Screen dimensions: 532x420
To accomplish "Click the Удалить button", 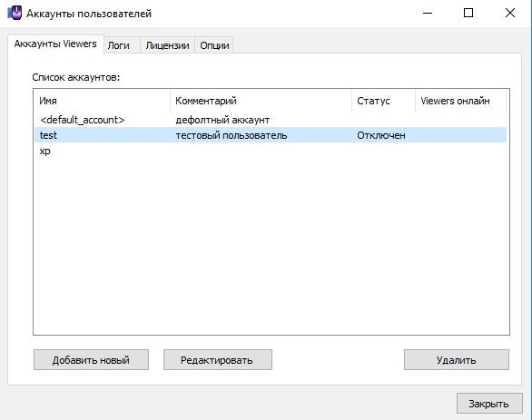I will click(x=457, y=359).
